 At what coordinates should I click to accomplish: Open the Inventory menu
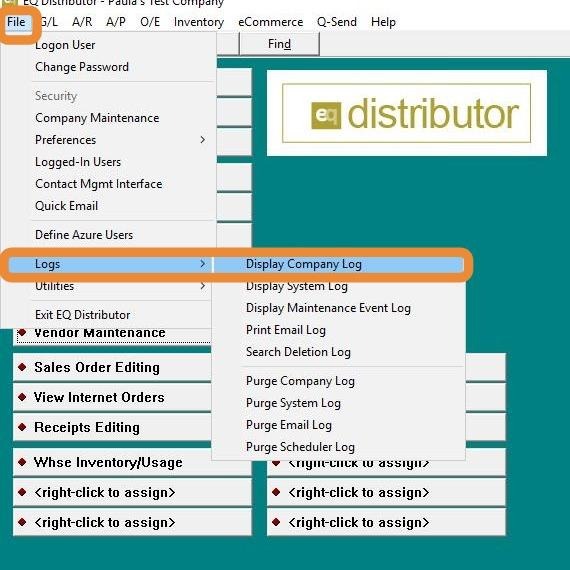[199, 22]
